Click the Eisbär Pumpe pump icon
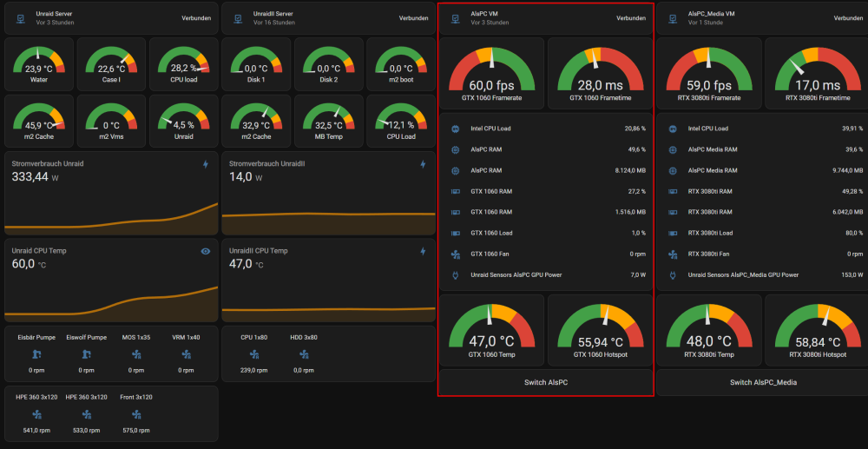The width and height of the screenshot is (868, 449). click(x=36, y=353)
